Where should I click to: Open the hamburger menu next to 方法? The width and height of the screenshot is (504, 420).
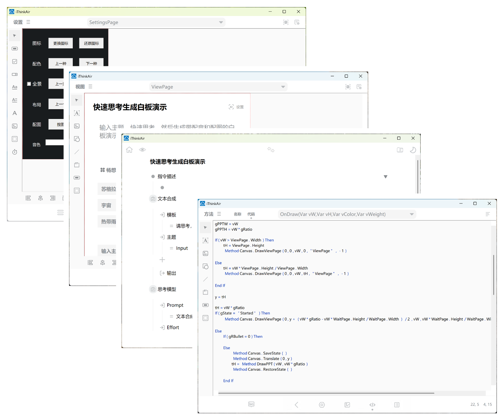[x=219, y=214]
